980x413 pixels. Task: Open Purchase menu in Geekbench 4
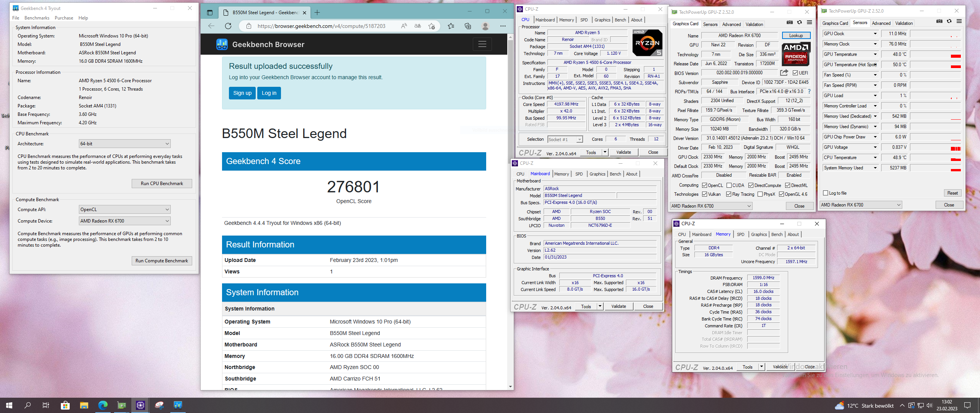point(64,18)
